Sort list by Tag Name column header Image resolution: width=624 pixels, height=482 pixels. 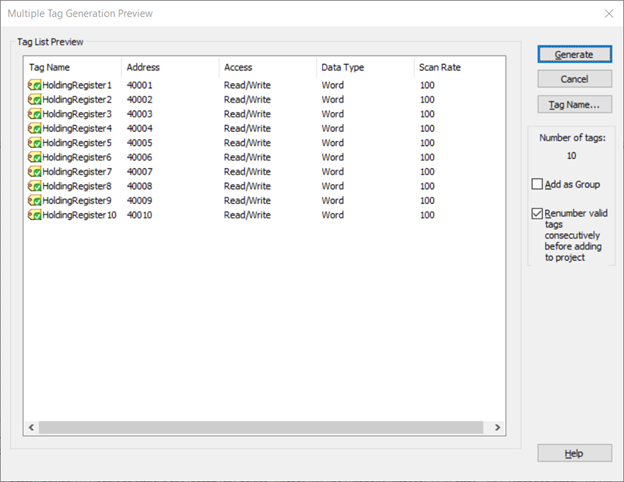point(72,67)
